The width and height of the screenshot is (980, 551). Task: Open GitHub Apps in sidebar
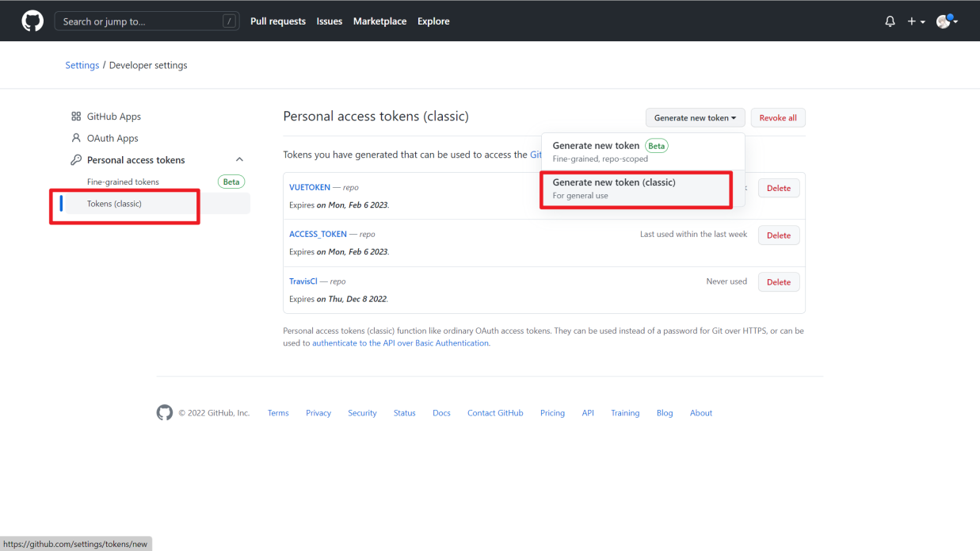[114, 117]
